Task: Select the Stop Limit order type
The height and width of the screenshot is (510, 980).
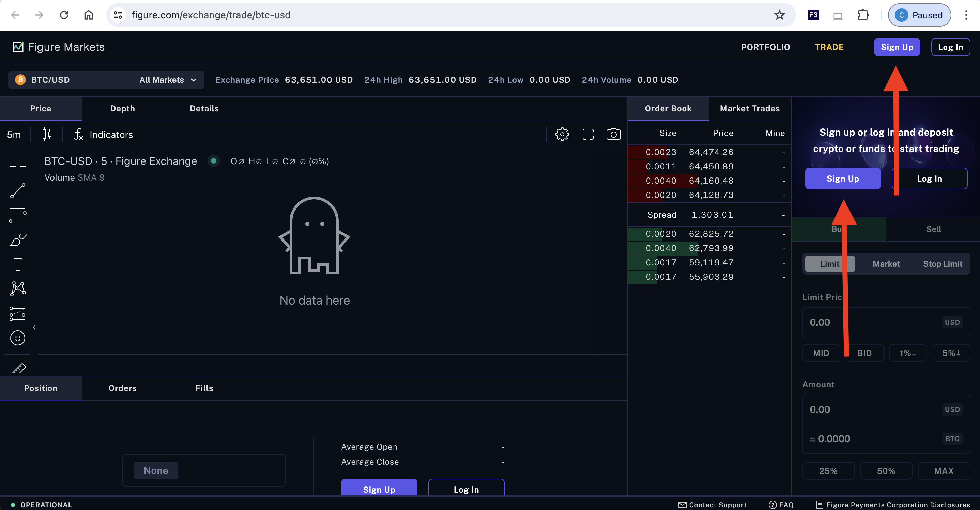Action: click(x=942, y=264)
